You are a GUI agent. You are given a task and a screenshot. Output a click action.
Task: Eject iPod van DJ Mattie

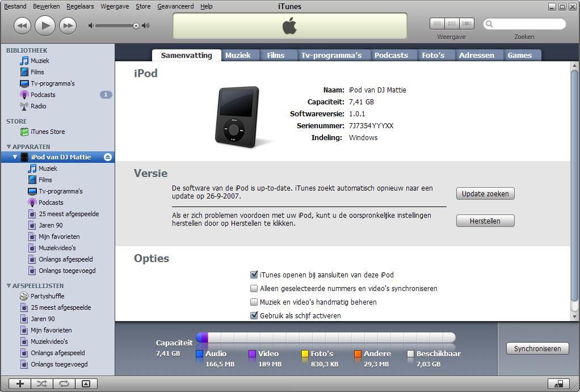108,157
